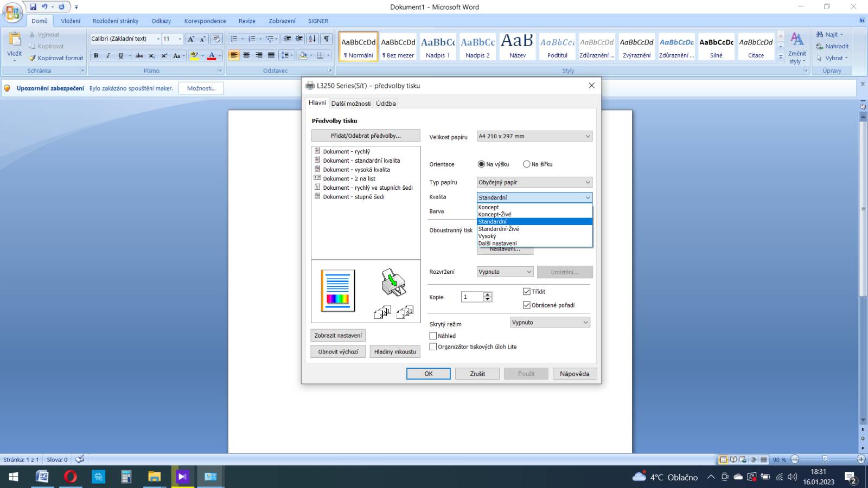
Task: Switch to Další možnosti tab
Action: 351,104
